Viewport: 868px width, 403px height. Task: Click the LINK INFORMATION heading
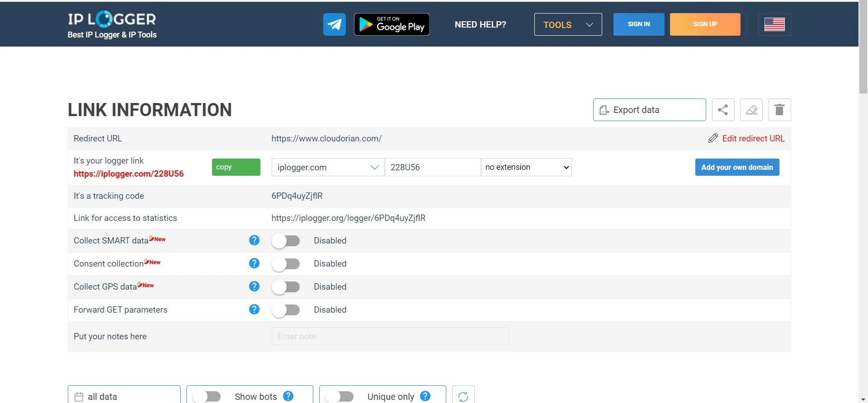(x=150, y=110)
